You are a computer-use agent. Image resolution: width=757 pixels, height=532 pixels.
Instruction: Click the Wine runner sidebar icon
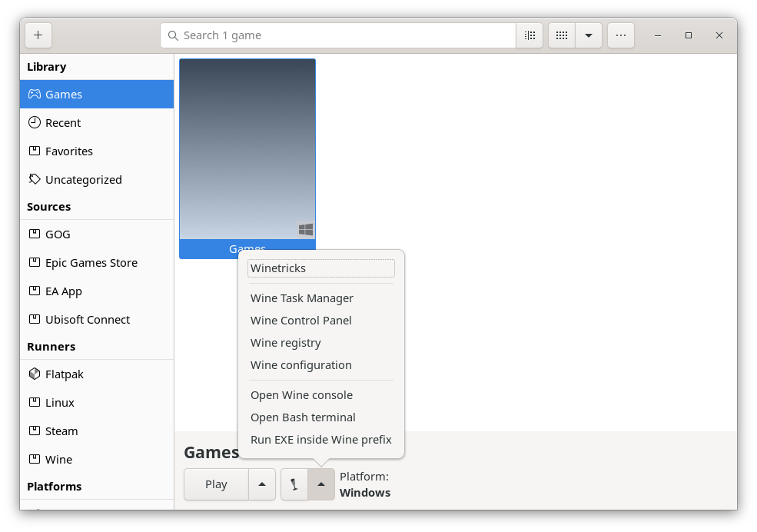[x=35, y=459]
